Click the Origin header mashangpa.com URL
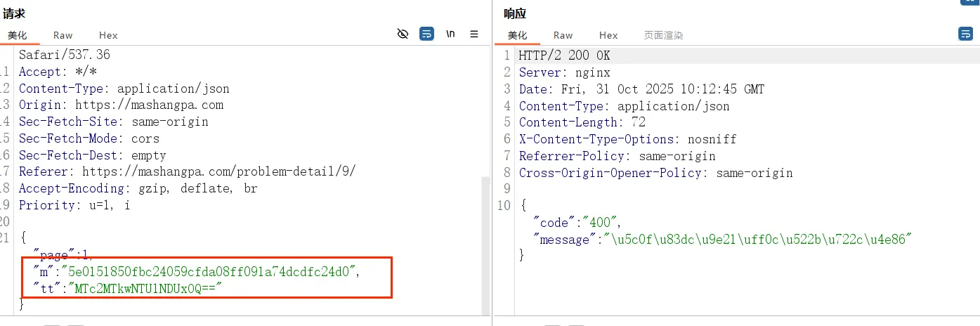 coord(149,105)
